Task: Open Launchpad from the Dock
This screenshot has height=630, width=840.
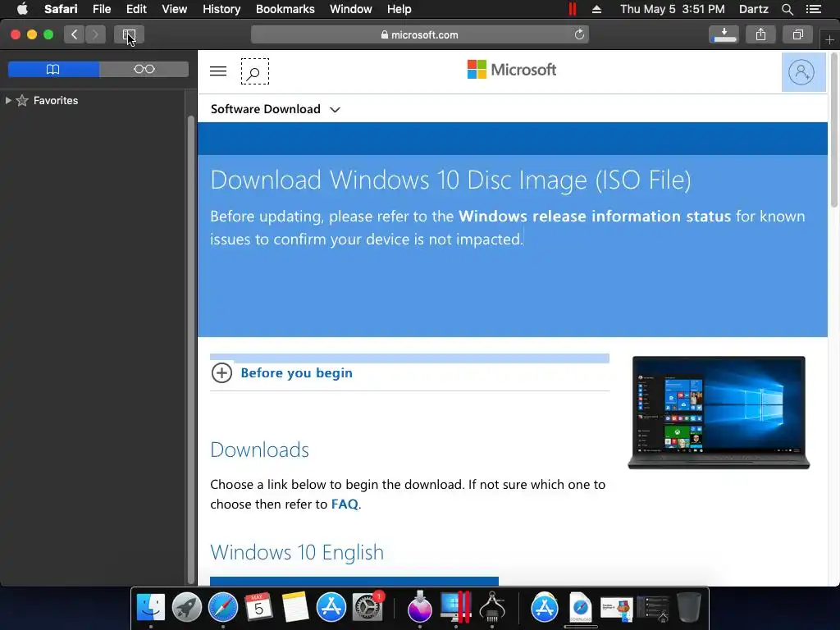Action: (x=186, y=608)
